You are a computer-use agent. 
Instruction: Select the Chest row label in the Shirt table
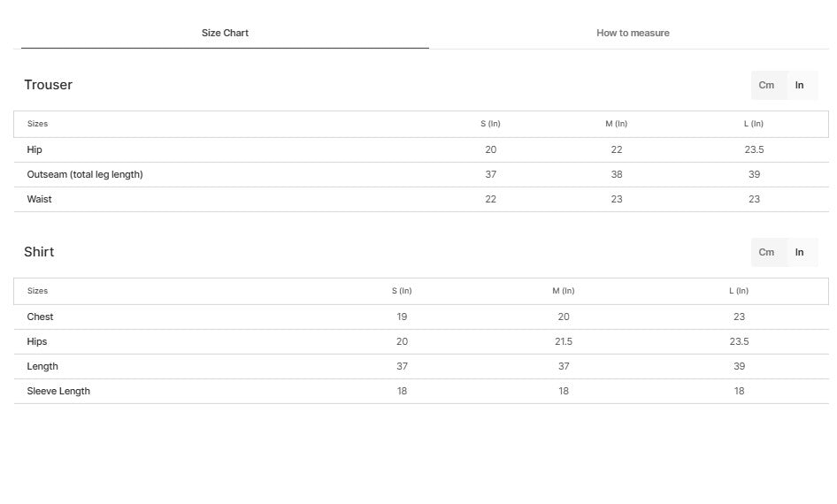click(40, 317)
